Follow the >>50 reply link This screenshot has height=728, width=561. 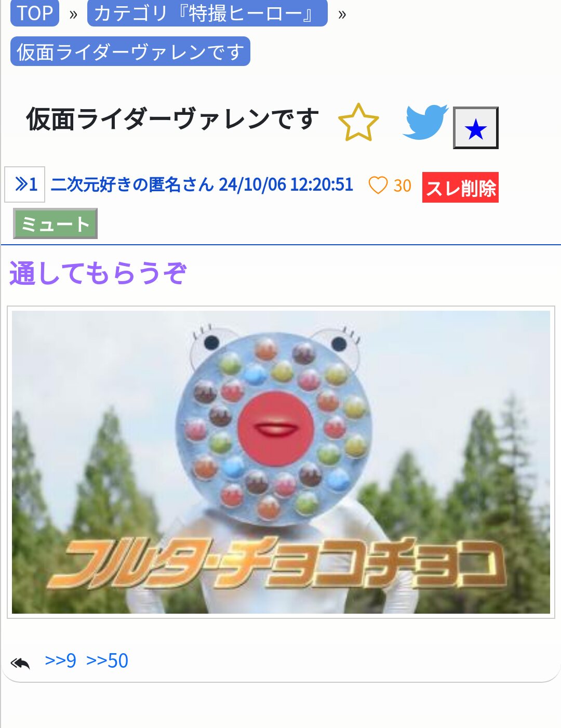click(107, 660)
